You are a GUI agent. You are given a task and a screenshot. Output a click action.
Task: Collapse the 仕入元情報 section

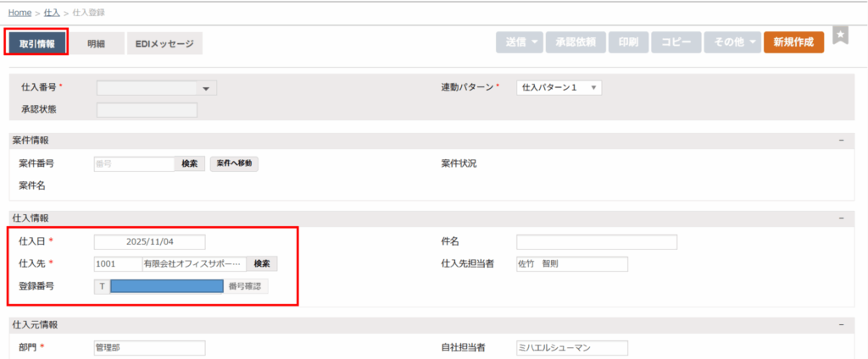coord(841,324)
